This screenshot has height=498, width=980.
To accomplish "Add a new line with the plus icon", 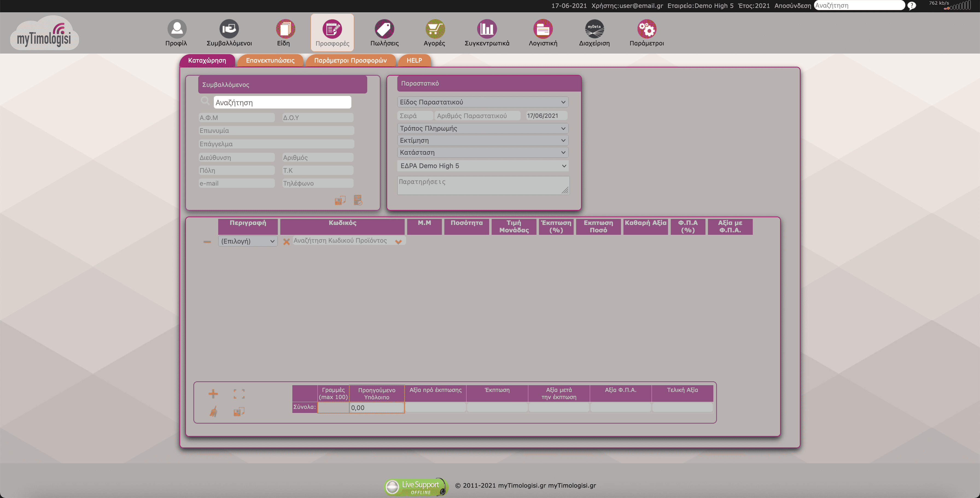I will tap(213, 394).
